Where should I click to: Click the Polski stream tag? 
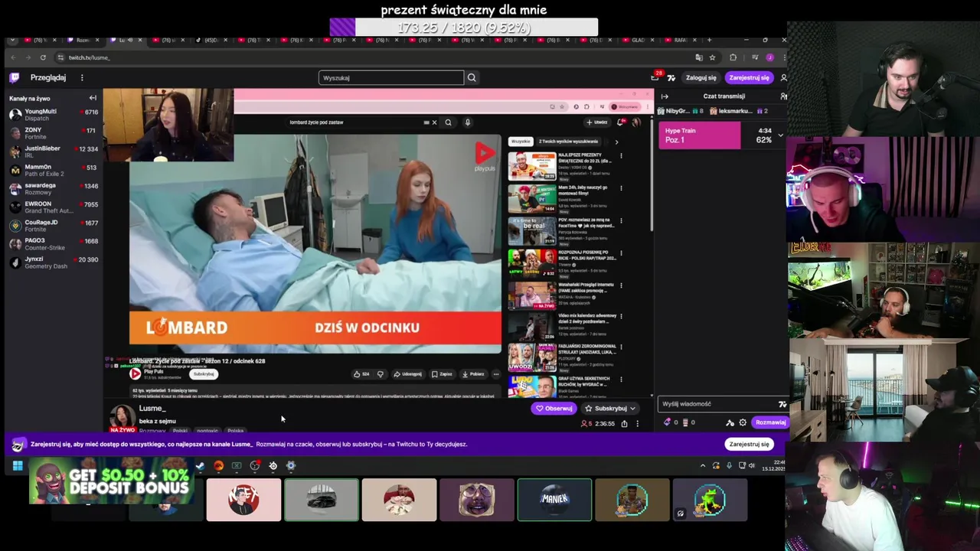(x=180, y=431)
